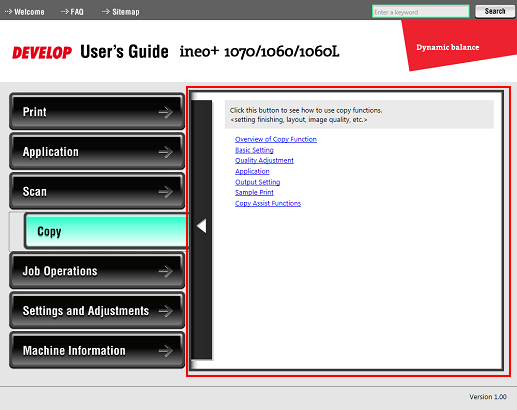
Task: Open the Sample Print link
Action: point(254,192)
